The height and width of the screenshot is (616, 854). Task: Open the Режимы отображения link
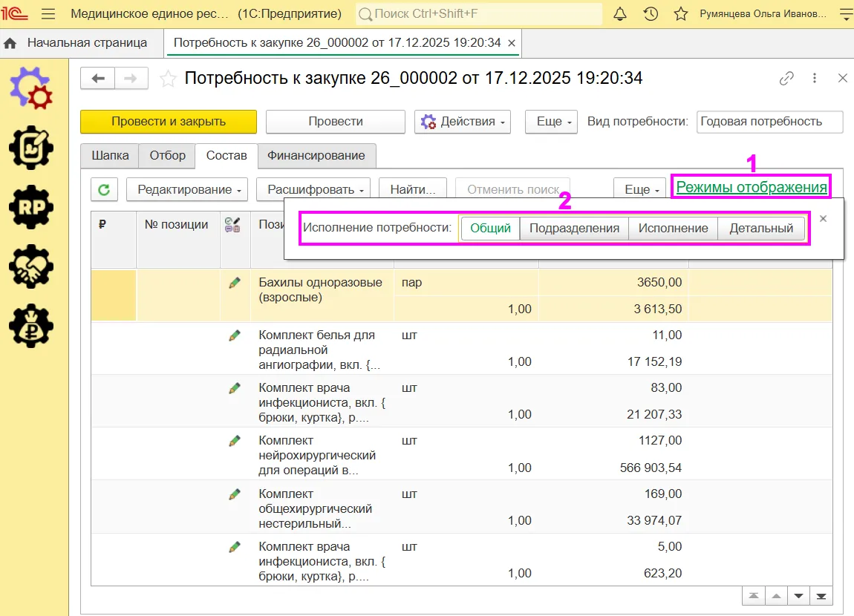coord(752,187)
